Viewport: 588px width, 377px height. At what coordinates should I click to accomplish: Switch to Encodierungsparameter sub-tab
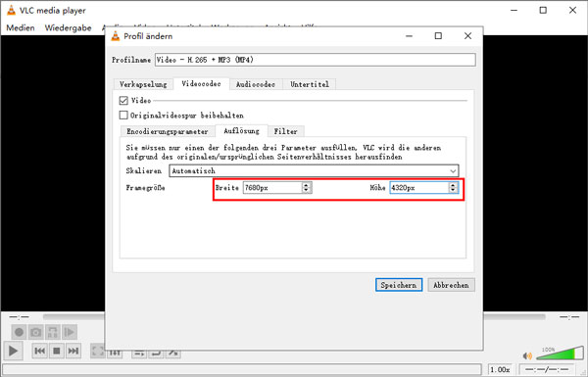[x=168, y=131]
